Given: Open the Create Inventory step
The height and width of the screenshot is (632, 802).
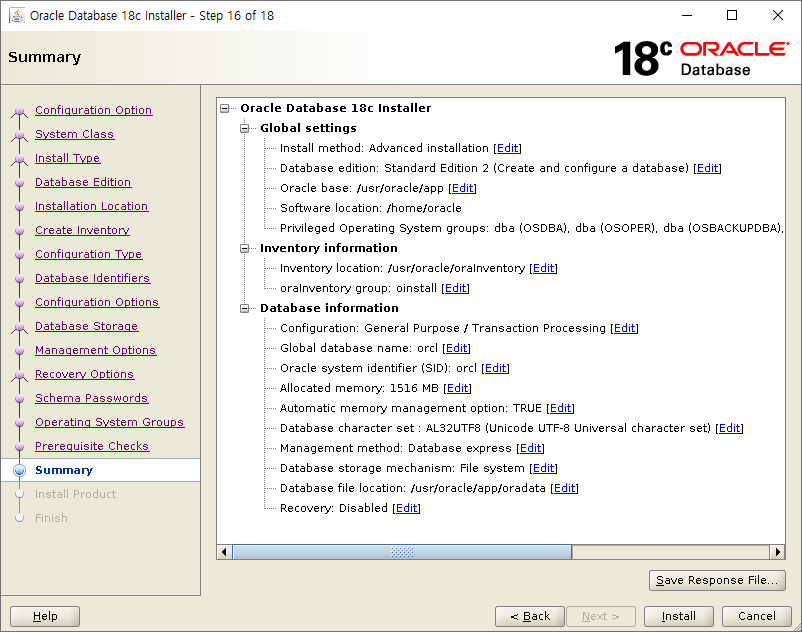Looking at the screenshot, I should tap(82, 230).
